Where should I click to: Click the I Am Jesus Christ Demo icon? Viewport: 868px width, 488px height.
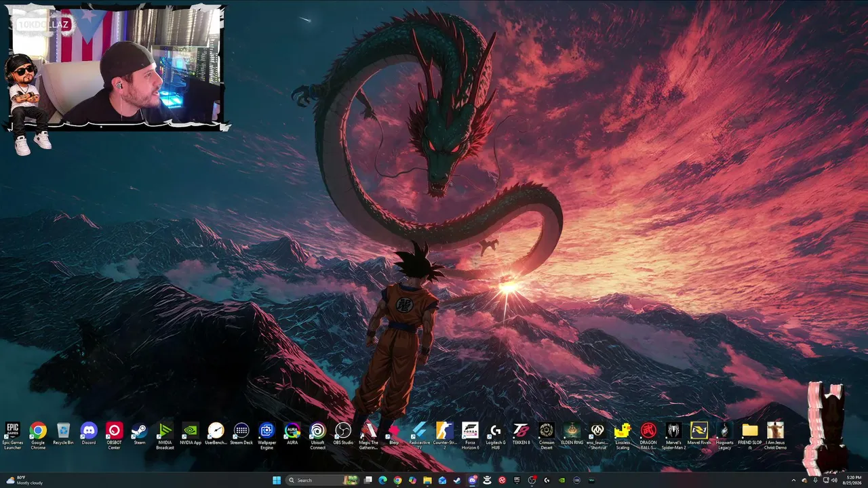pos(775,435)
